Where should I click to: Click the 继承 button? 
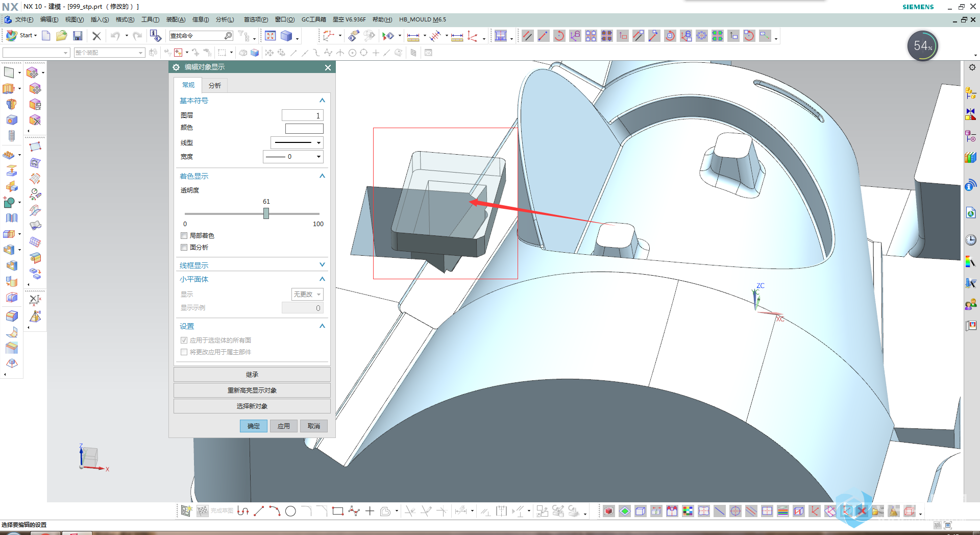pos(252,375)
